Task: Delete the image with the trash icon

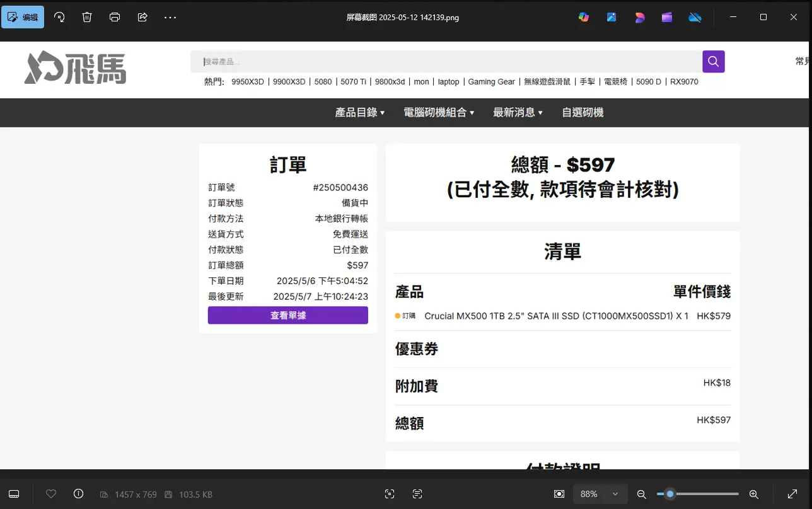Action: click(87, 17)
